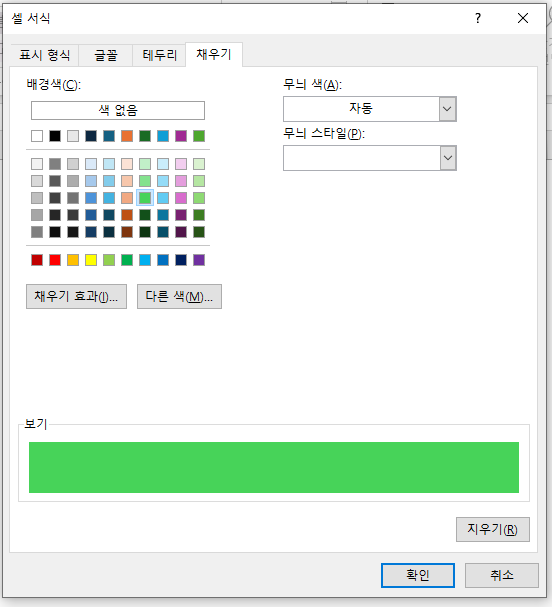
Task: Select medium blue swatch in standard colors row
Action: point(163,260)
